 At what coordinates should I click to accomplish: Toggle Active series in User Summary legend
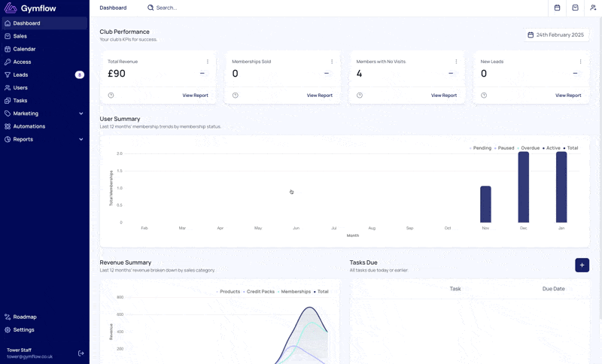(552, 148)
